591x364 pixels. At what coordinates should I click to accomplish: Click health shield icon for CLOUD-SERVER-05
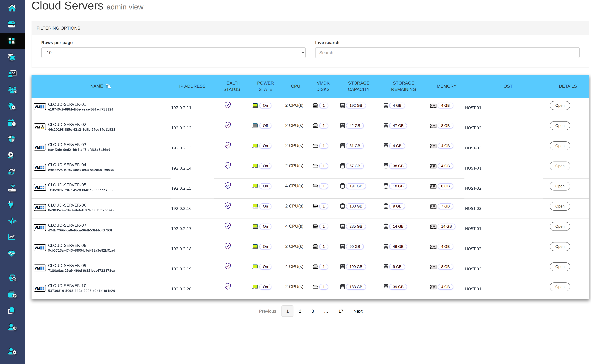click(x=228, y=185)
